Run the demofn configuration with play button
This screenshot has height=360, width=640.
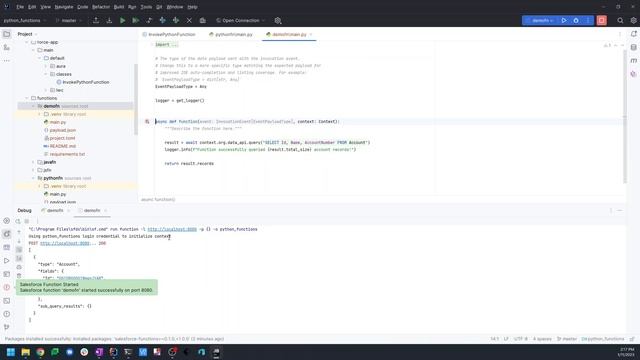click(x=564, y=20)
